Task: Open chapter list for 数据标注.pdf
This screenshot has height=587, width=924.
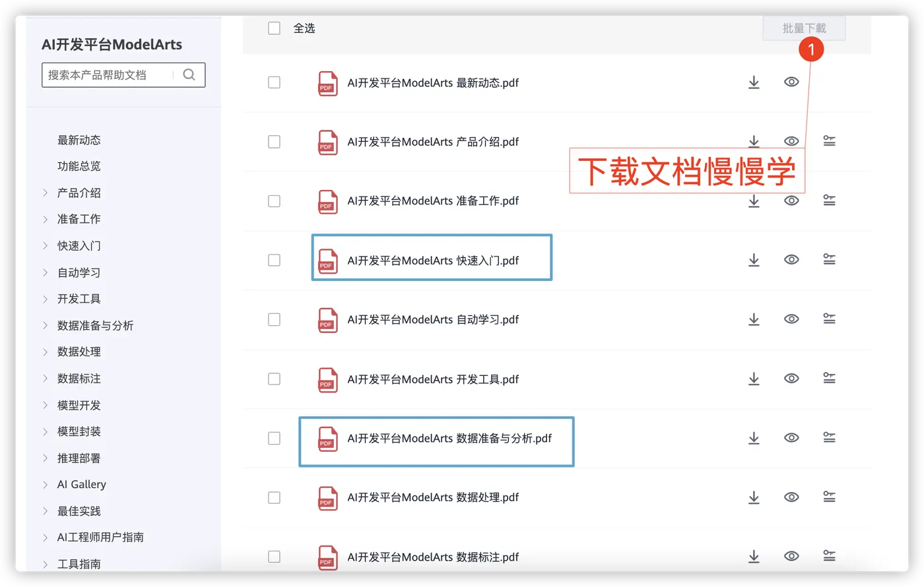Action: pyautogui.click(x=829, y=557)
